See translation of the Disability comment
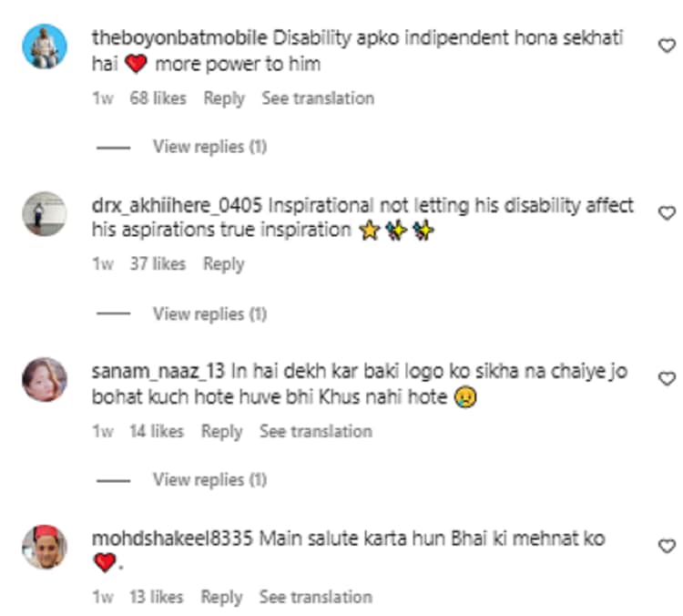Viewport: 683px width, 616px height. (x=318, y=98)
